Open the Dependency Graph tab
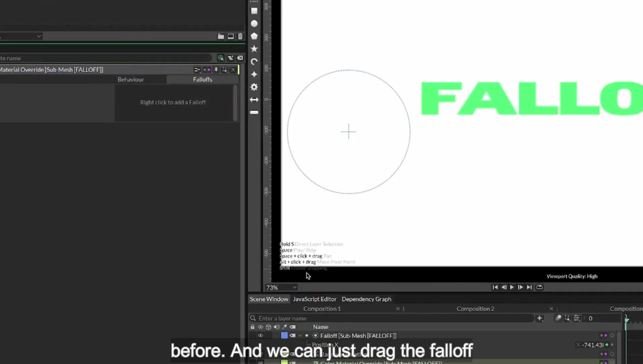The image size is (643, 364). [366, 299]
